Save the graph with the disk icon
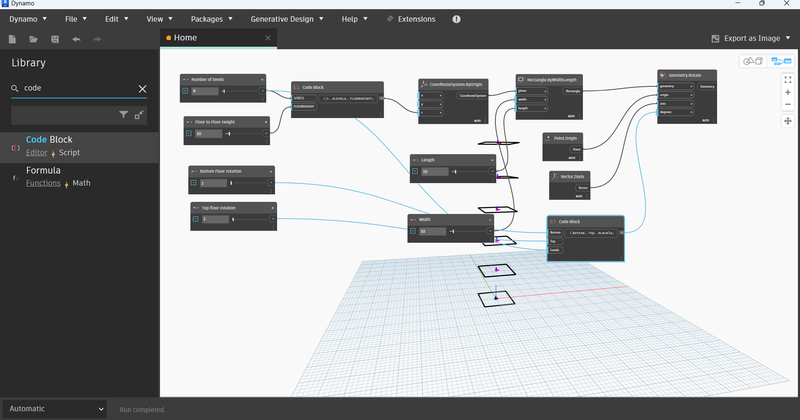 coord(55,39)
